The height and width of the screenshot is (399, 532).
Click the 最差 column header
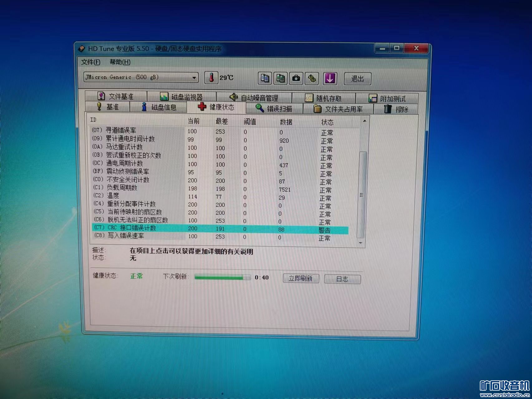point(222,121)
